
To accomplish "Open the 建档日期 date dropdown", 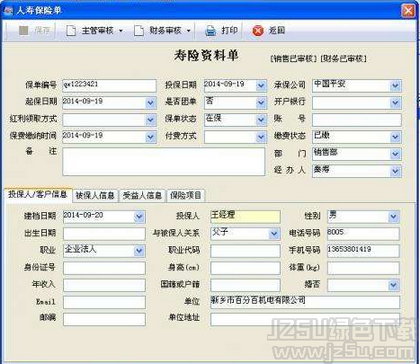I will point(139,217).
